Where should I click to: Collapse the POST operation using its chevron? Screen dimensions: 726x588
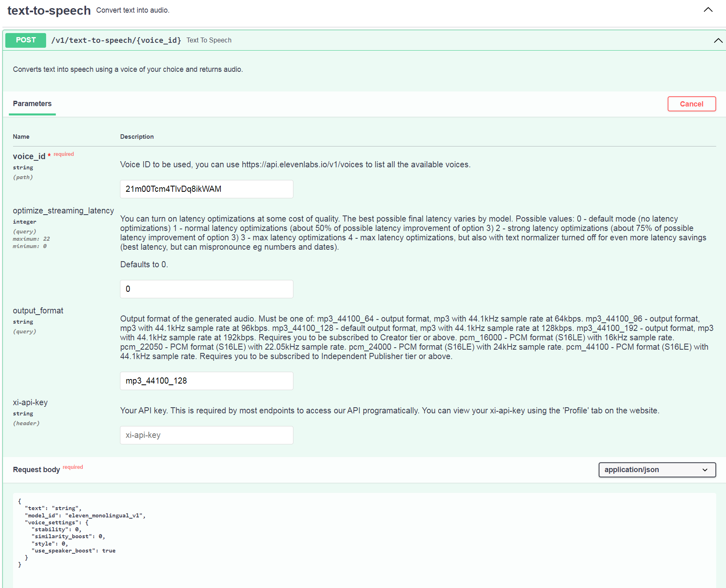[718, 40]
